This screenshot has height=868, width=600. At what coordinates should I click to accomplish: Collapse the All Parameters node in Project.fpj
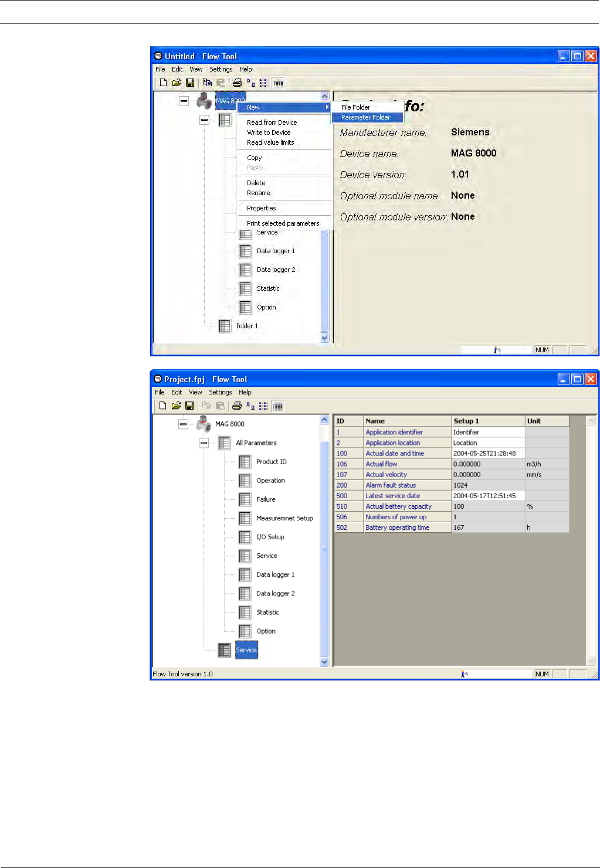(204, 442)
